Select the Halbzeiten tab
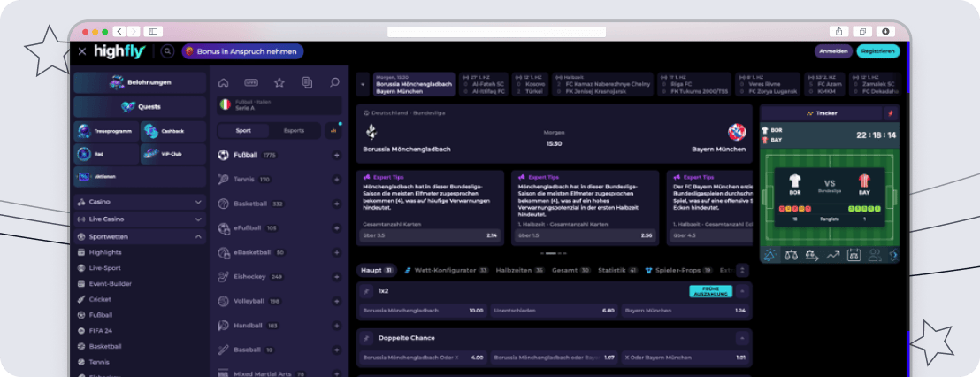The height and width of the screenshot is (377, 980). (520, 271)
